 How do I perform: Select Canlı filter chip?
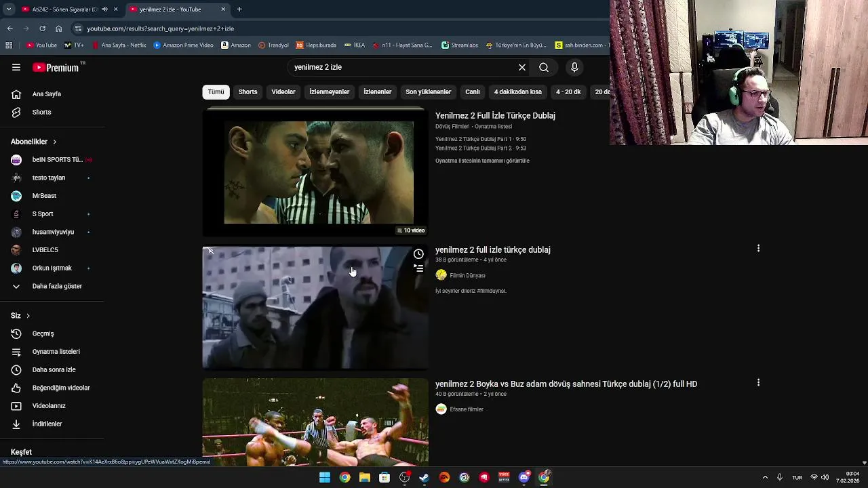point(473,91)
